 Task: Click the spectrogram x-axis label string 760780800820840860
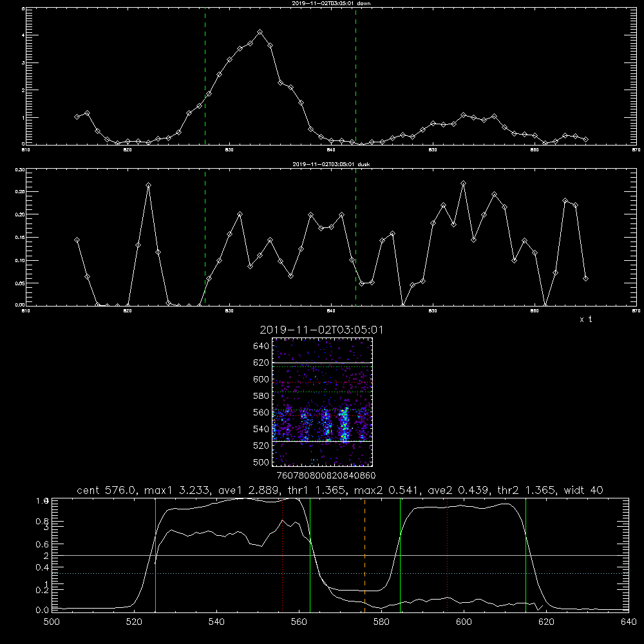pos(326,475)
